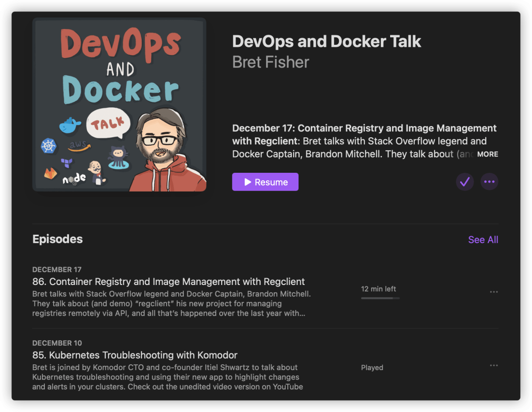Click the DECEMBER 17 date label

coord(57,270)
